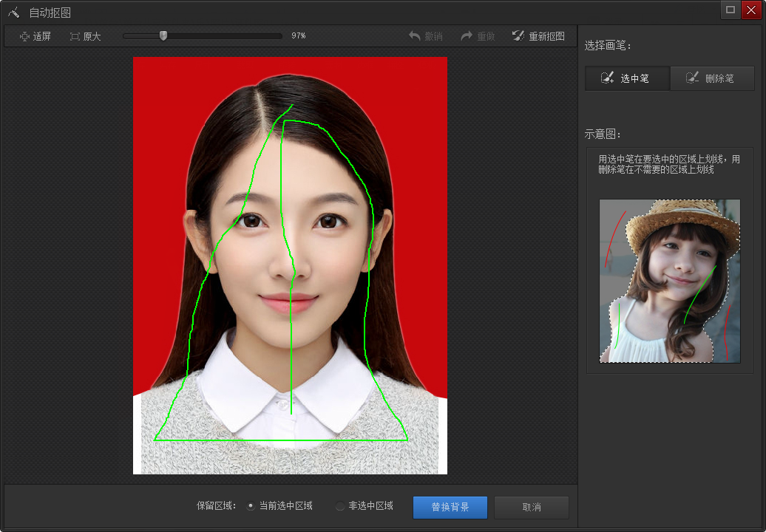The height and width of the screenshot is (532, 766).
Task: Click the zoom slider handle
Action: click(163, 35)
